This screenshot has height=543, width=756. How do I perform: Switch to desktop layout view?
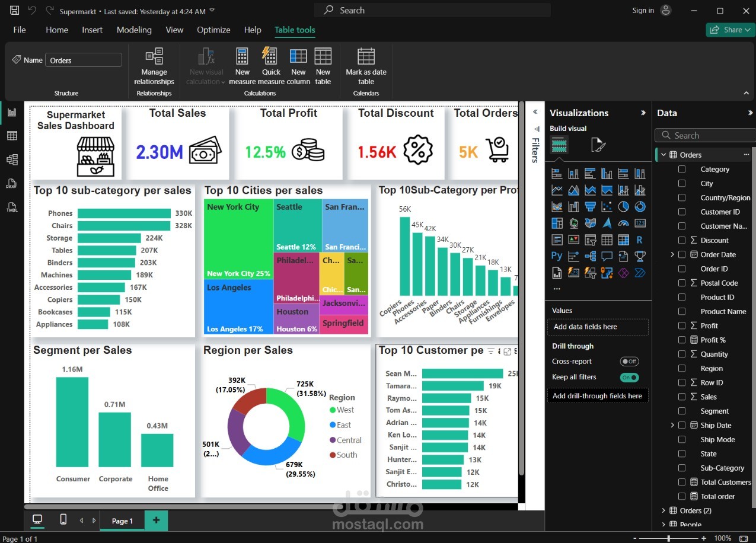click(37, 520)
